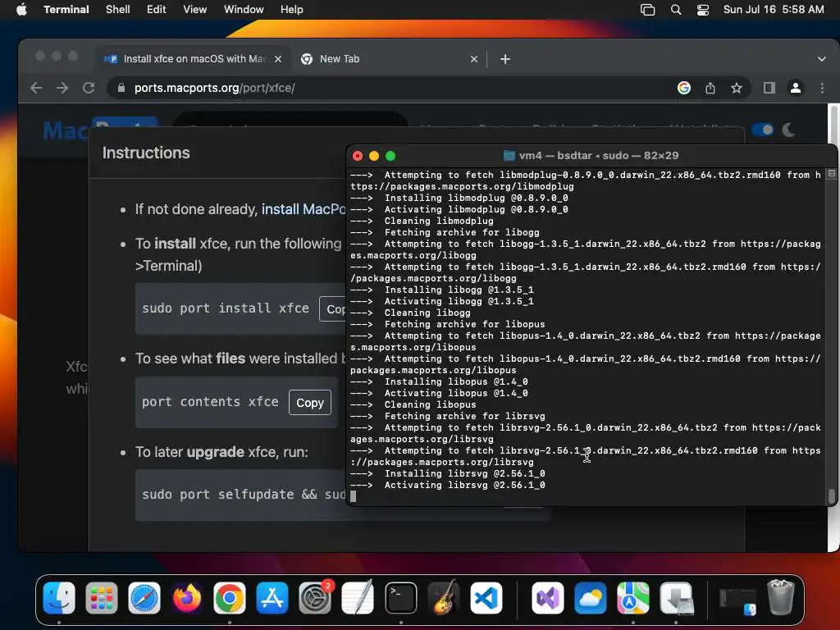Open the Shell menu

[x=117, y=9]
